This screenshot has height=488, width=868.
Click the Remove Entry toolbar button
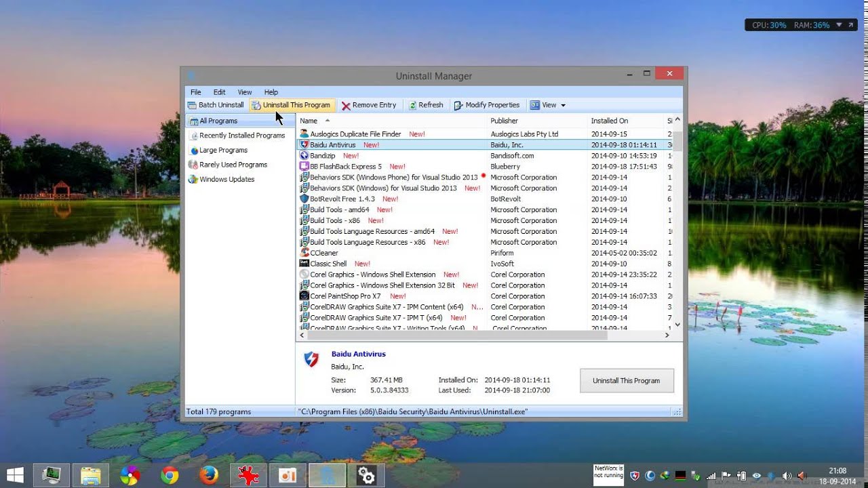click(369, 105)
